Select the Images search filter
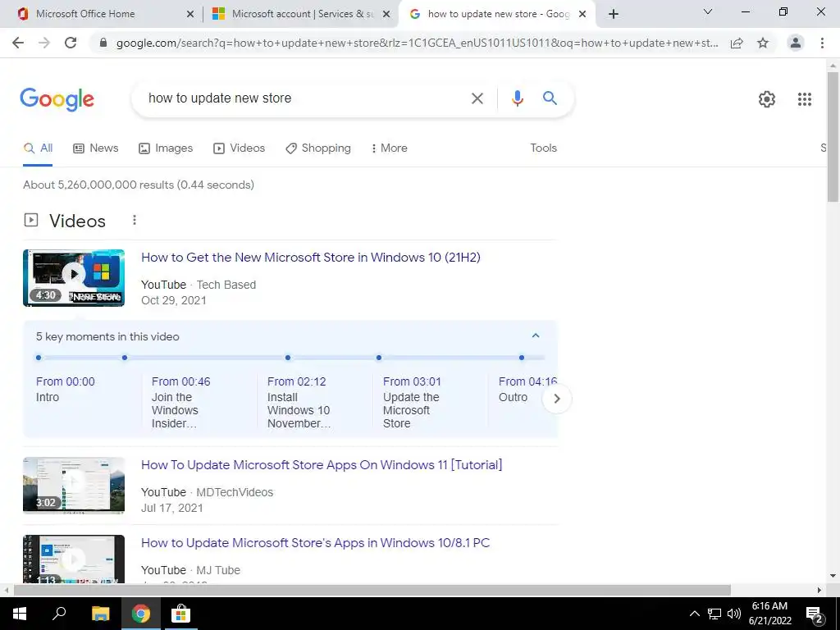This screenshot has width=840, height=630. pyautogui.click(x=166, y=148)
